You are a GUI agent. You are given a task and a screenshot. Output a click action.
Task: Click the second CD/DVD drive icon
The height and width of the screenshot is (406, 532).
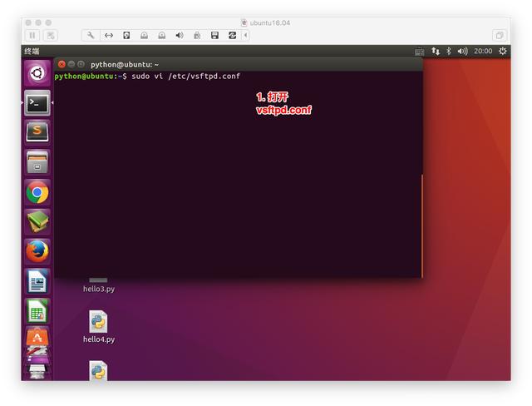point(162,35)
